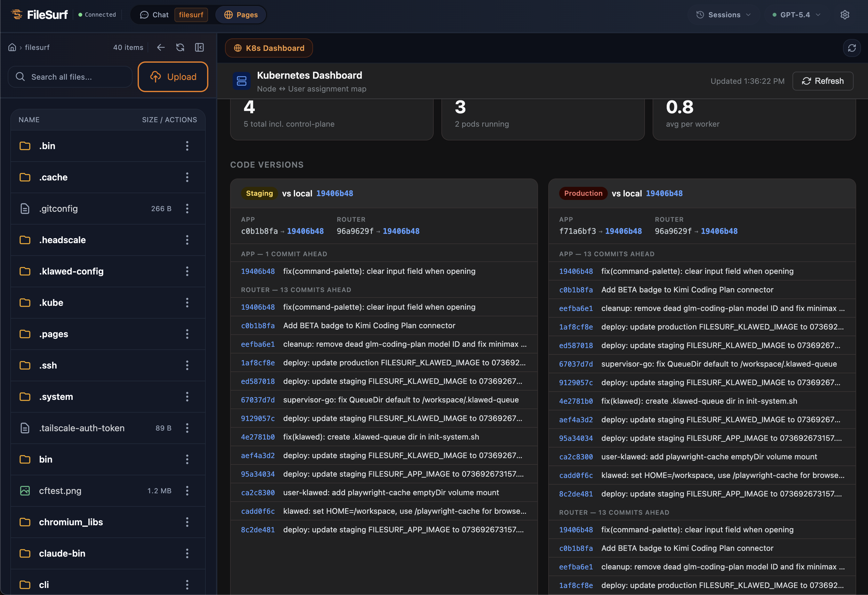Collapse the file sidebar panel

[199, 47]
